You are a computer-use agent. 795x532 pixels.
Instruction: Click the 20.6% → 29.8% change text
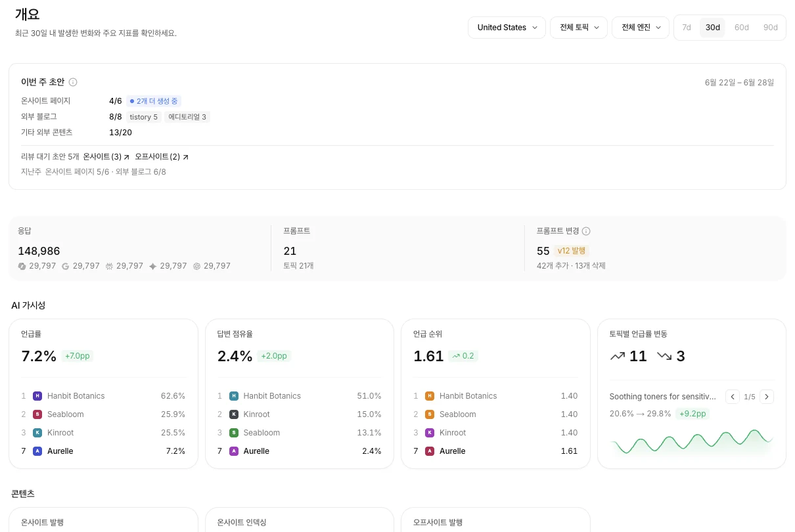640,414
